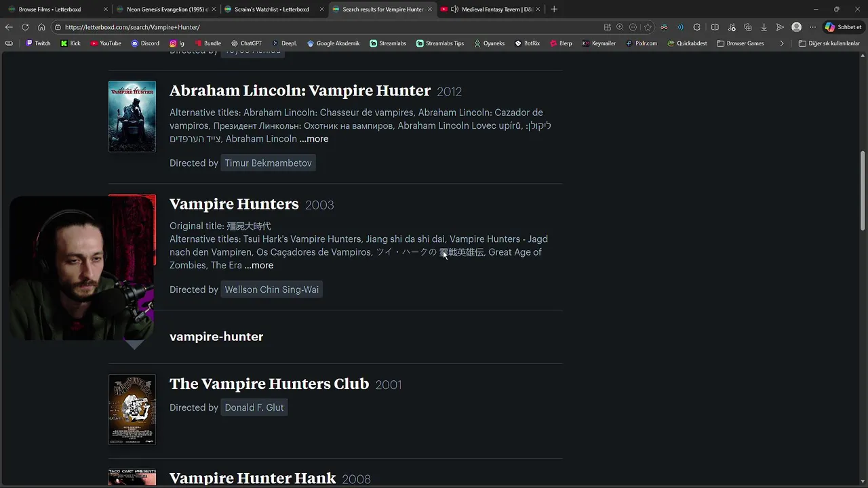Image resolution: width=868 pixels, height=488 pixels.
Task: Open the downloads panel
Action: (764, 27)
